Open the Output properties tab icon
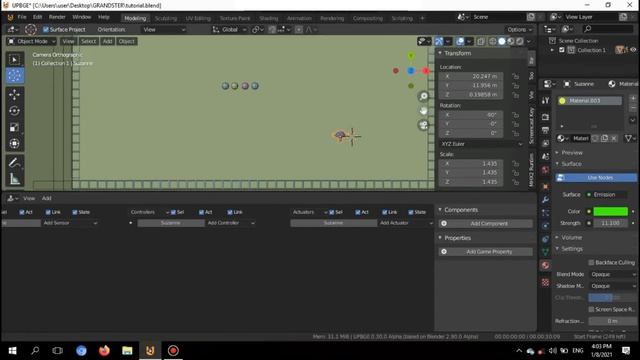Image resolution: width=640 pixels, height=360 pixels. (545, 130)
